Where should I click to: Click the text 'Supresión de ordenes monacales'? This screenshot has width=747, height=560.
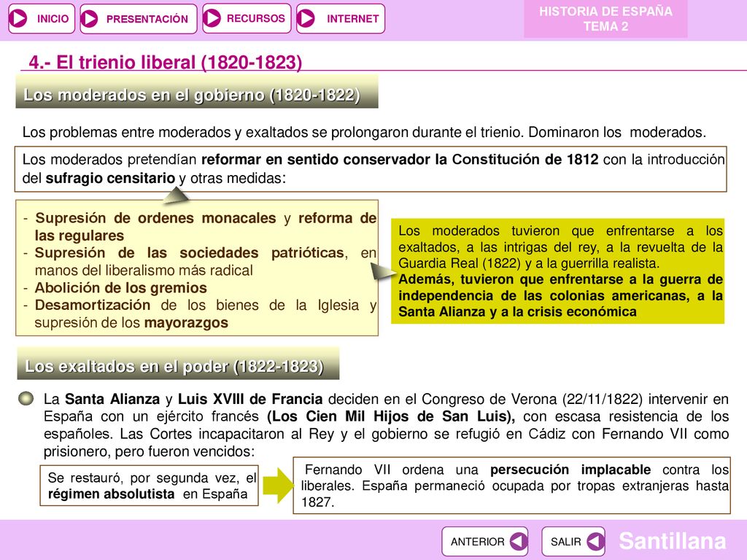156,217
